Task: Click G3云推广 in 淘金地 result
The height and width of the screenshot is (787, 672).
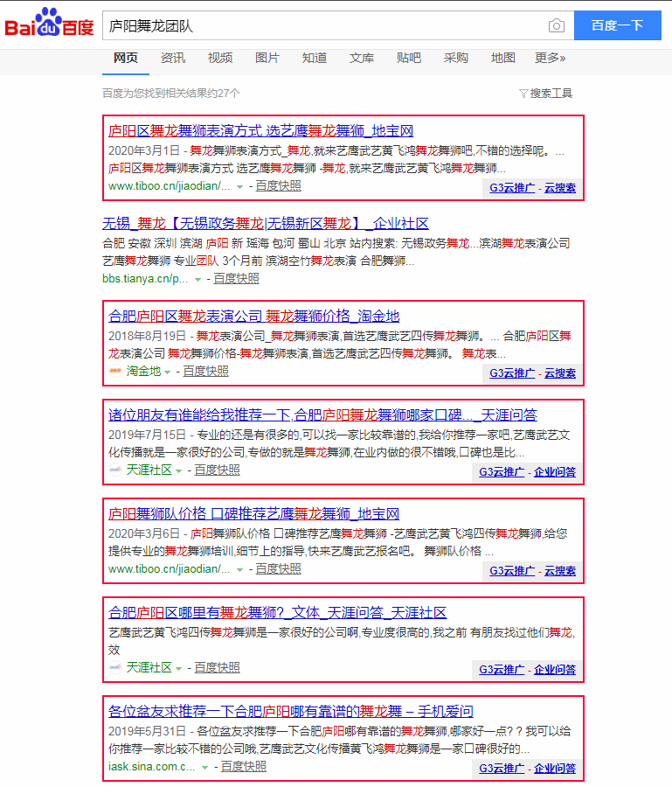Action: [x=512, y=373]
